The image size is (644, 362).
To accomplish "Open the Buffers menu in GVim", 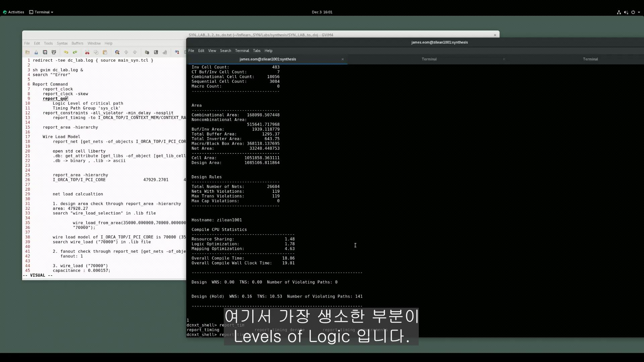I will [x=77, y=43].
